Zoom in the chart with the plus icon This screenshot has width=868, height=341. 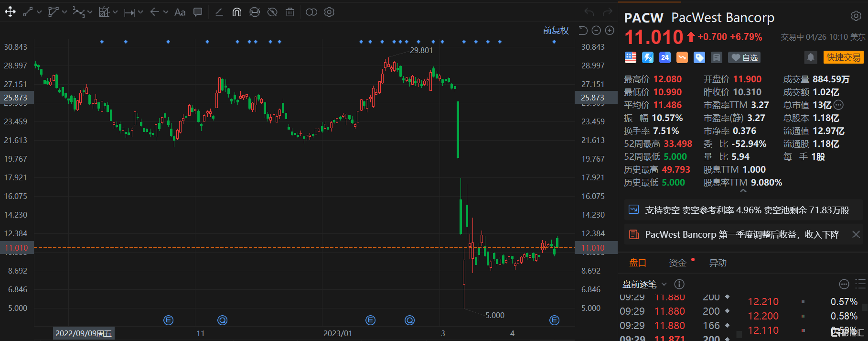click(610, 31)
